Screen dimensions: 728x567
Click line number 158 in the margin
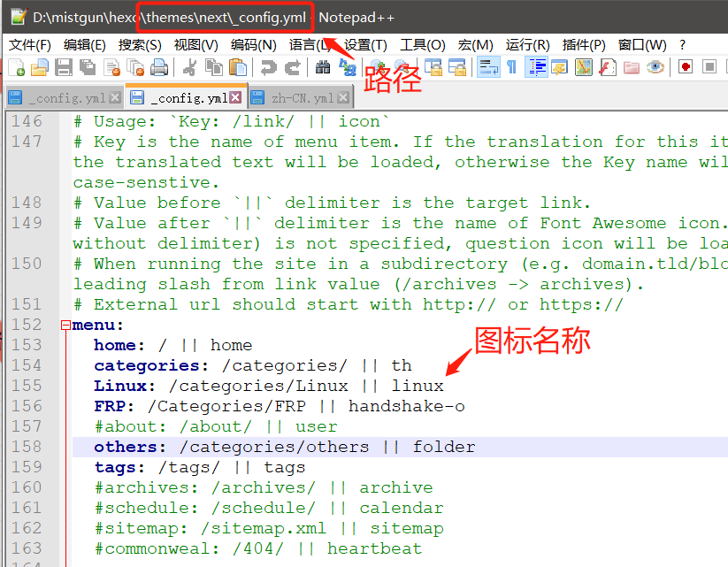(27, 447)
